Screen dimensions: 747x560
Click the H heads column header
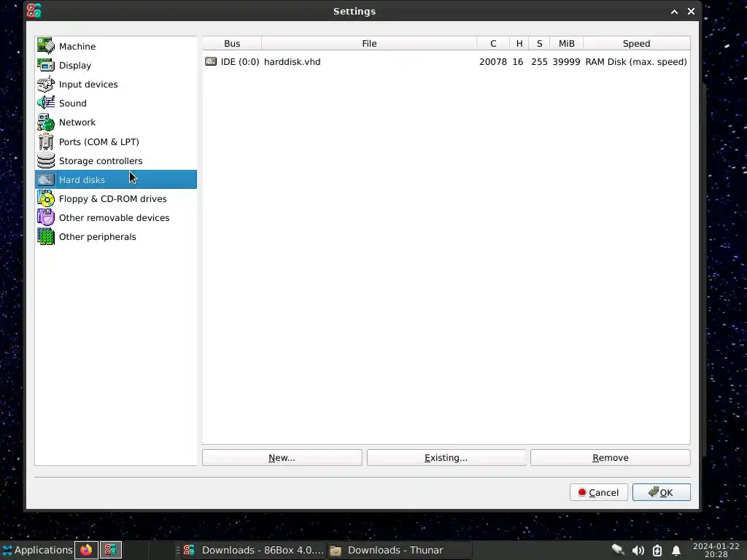point(519,43)
